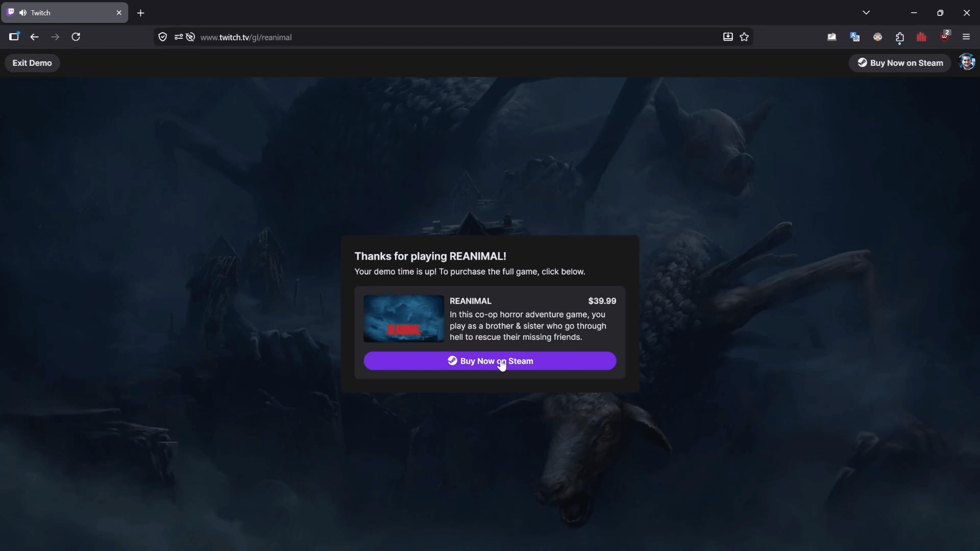This screenshot has width=980, height=551.
Task: Open a new browser tab
Action: click(141, 13)
